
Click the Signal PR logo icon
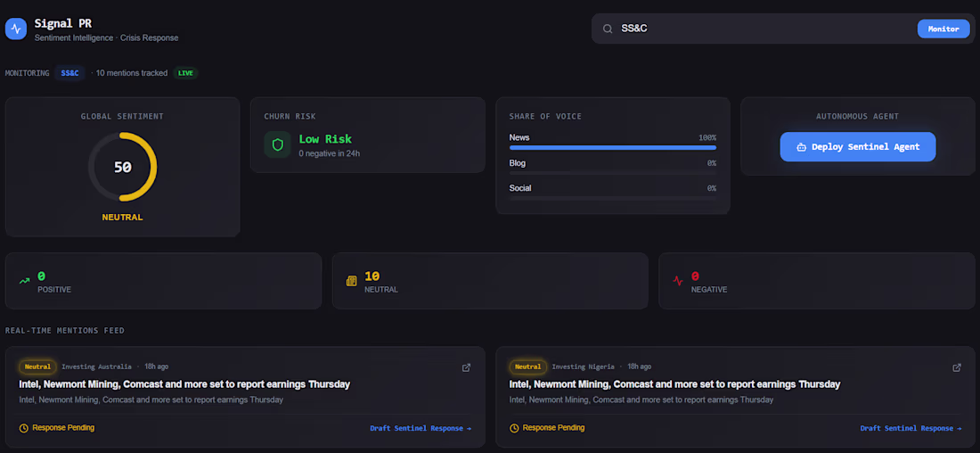coord(16,29)
